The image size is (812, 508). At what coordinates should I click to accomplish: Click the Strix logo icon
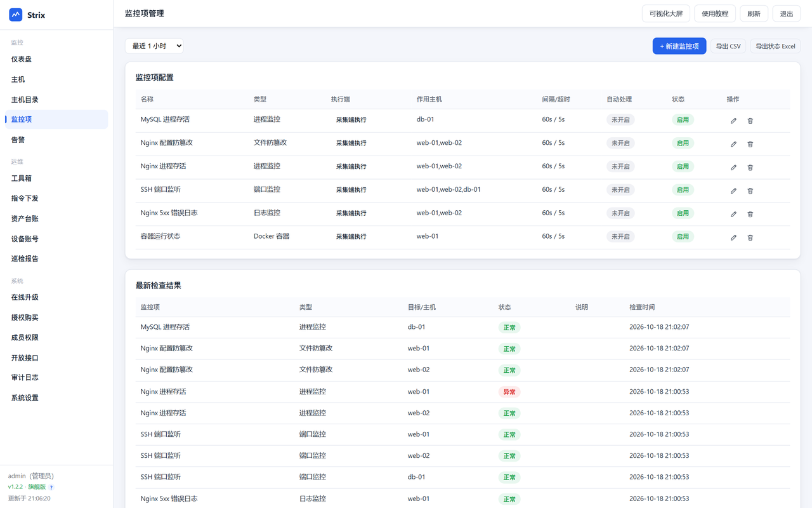point(16,15)
